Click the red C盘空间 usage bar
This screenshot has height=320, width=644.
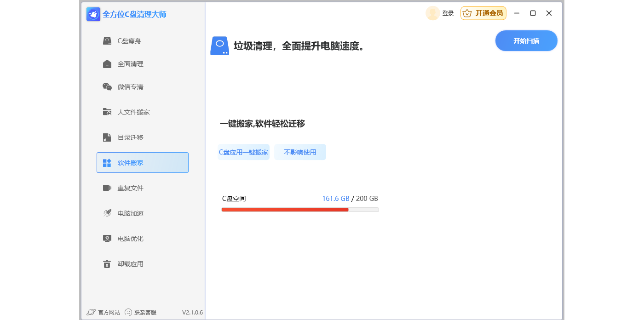(285, 210)
